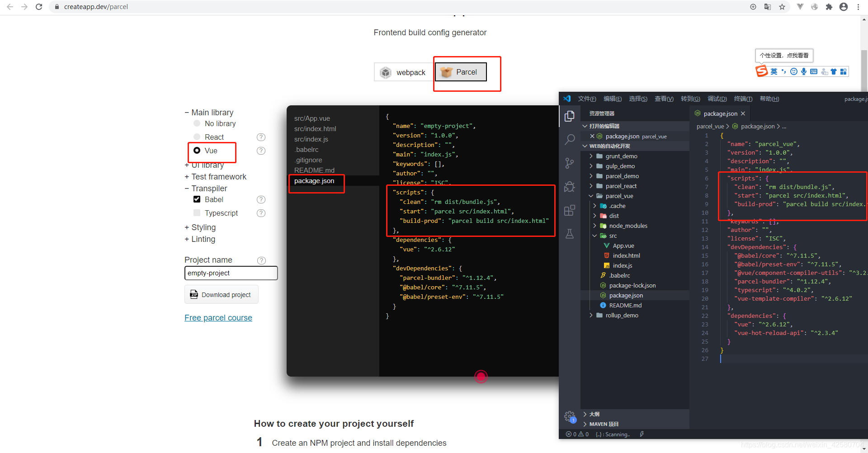Screen dimensions: 868x453
Task: Click the help icon next to Vue
Action: click(261, 151)
